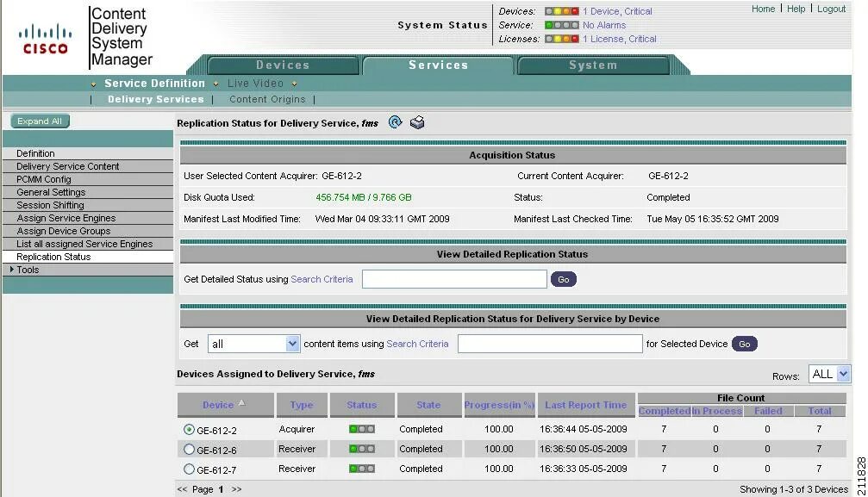Viewport: 868px width, 497px height.
Task: Open the Help link
Action: click(796, 9)
